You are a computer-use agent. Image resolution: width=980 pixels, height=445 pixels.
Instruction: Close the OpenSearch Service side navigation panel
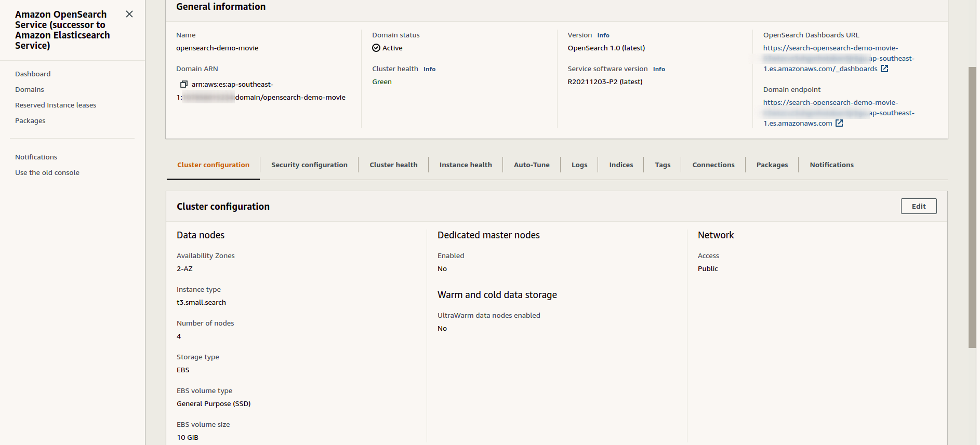pyautogui.click(x=129, y=14)
